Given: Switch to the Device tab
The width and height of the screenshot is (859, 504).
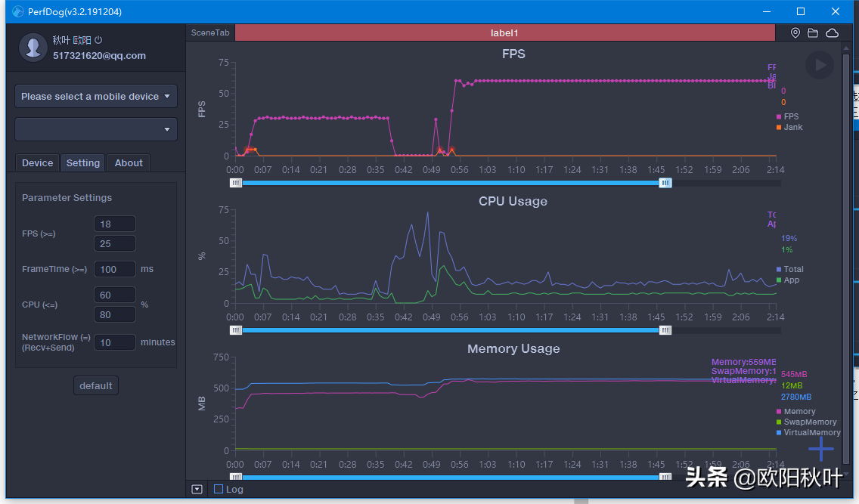Looking at the screenshot, I should [x=37, y=162].
